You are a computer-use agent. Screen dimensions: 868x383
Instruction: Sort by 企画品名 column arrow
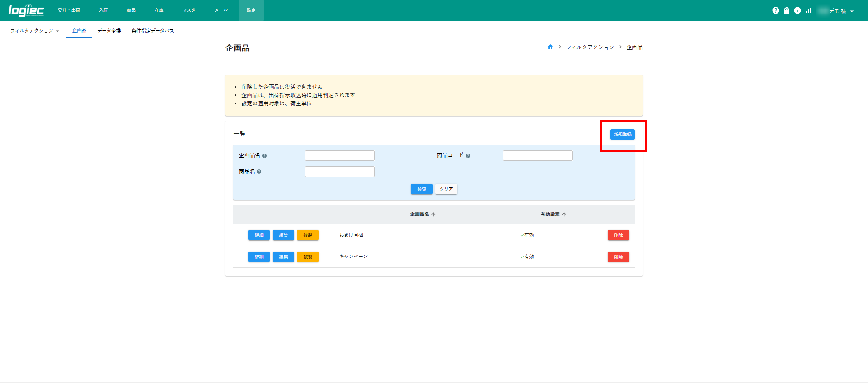[x=433, y=215]
